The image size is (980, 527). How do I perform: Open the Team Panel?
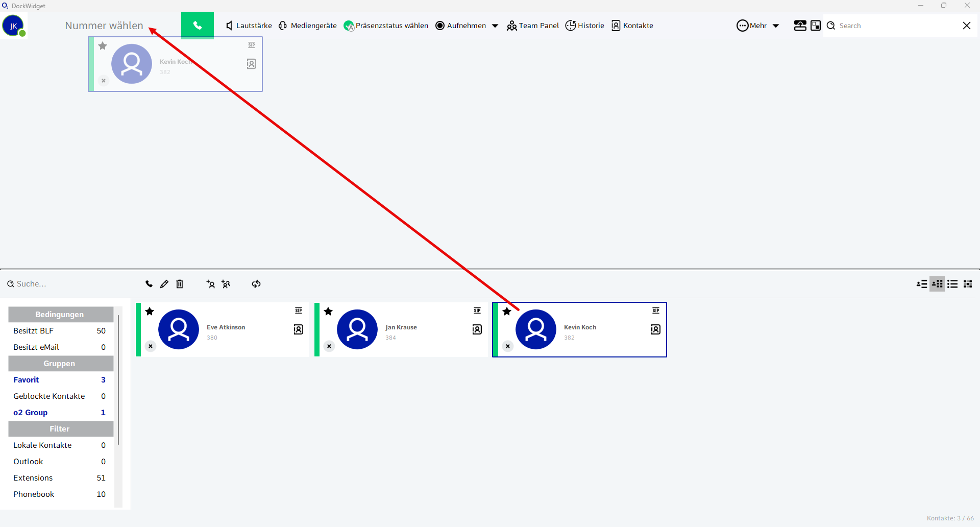[533, 26]
